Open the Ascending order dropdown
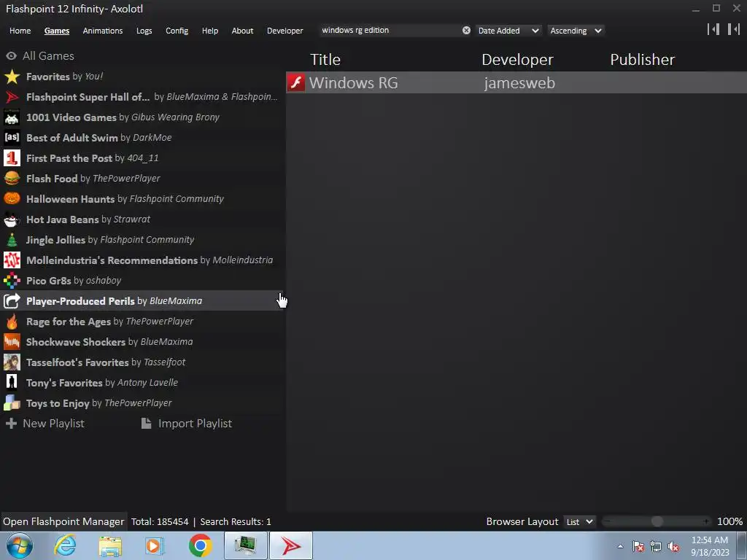Image resolution: width=747 pixels, height=560 pixels. 576,31
